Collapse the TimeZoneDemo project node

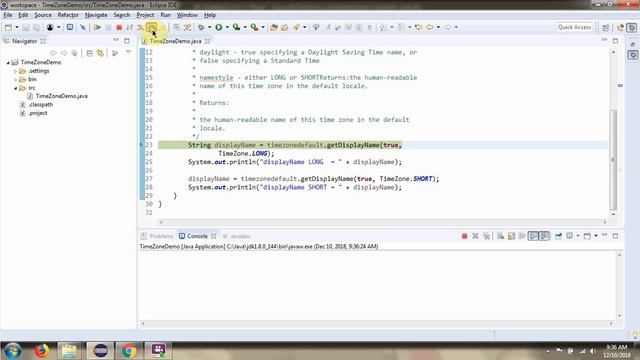click(x=8, y=62)
